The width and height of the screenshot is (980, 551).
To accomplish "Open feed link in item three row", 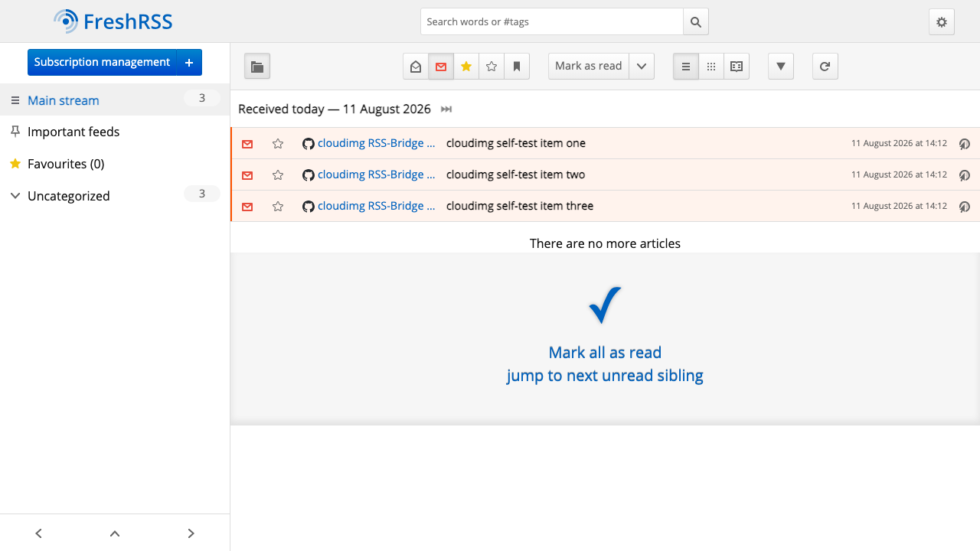I will [x=369, y=206].
